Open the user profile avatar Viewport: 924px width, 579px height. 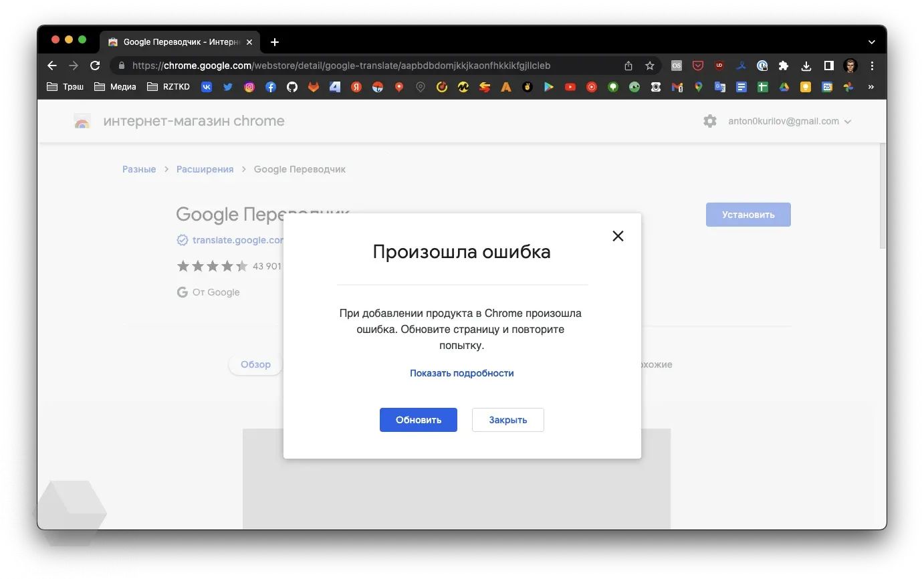pyautogui.click(x=850, y=66)
